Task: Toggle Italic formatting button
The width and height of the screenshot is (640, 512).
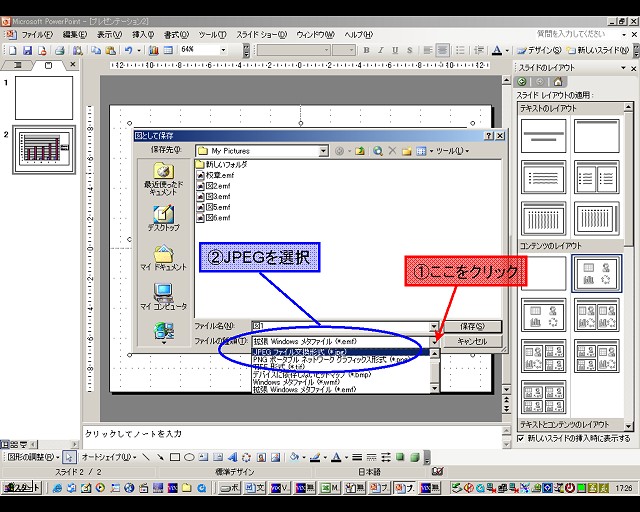Action: (x=380, y=50)
